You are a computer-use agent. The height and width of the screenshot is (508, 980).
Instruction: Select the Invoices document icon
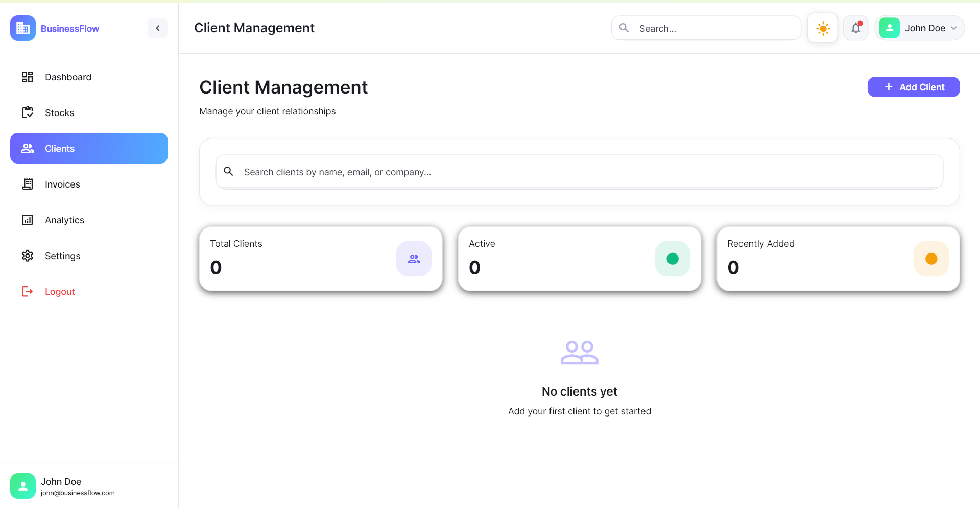(28, 184)
